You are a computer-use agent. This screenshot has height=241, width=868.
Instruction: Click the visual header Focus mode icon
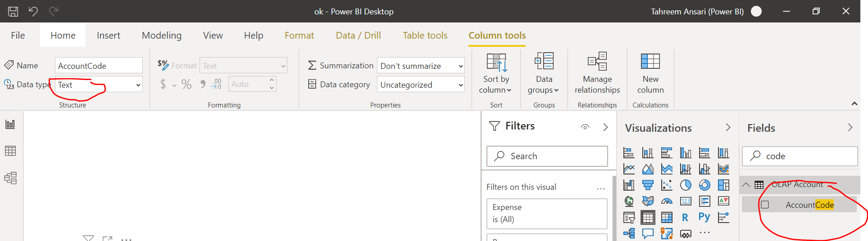point(107,239)
